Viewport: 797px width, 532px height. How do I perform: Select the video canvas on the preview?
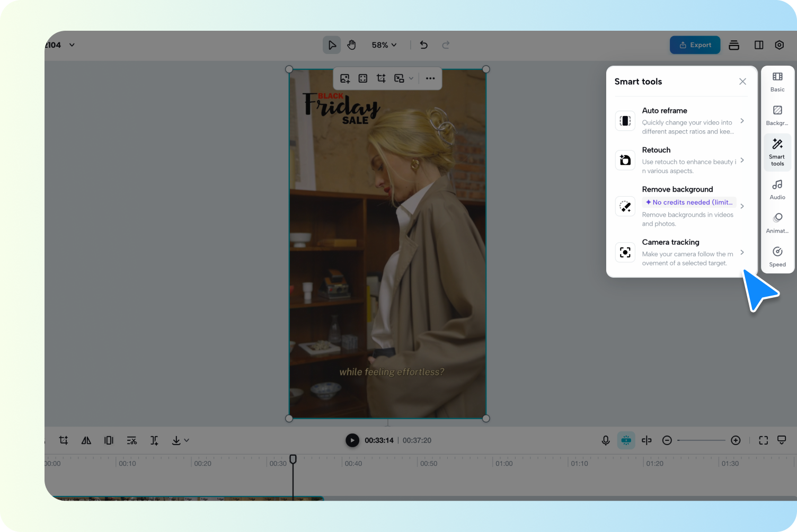click(387, 244)
